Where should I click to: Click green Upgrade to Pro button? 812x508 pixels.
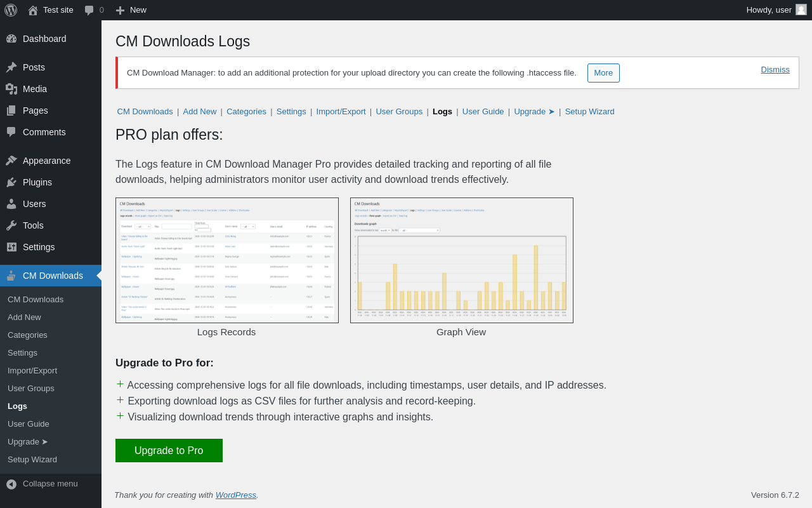point(169,450)
